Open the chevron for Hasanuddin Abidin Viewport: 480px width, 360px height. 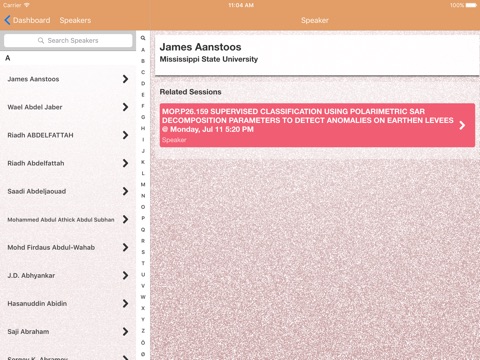click(125, 303)
